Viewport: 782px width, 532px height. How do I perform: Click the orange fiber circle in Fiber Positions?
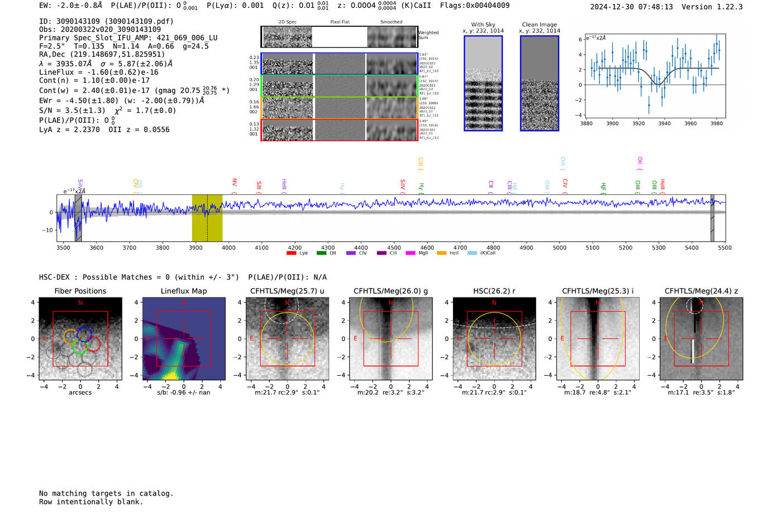(70, 336)
